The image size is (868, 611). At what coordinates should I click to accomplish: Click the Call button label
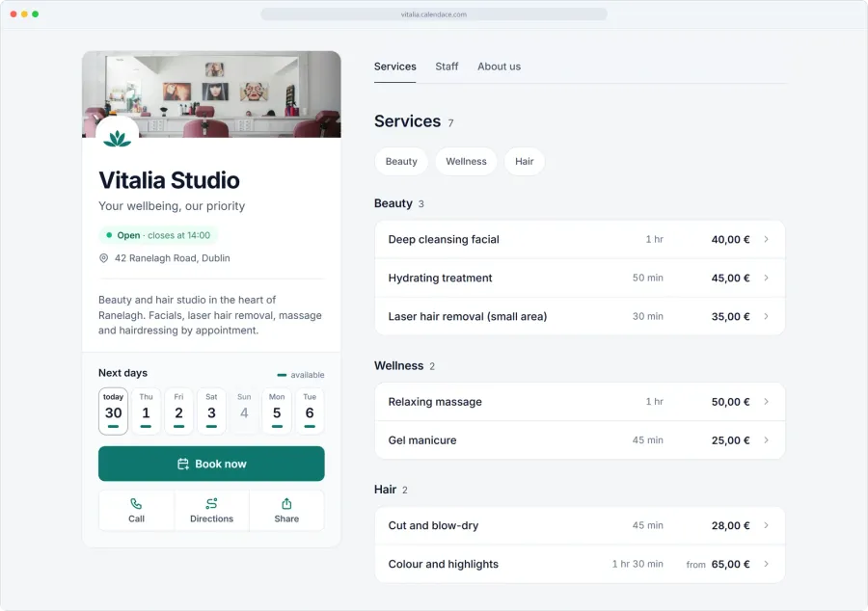coord(136,518)
